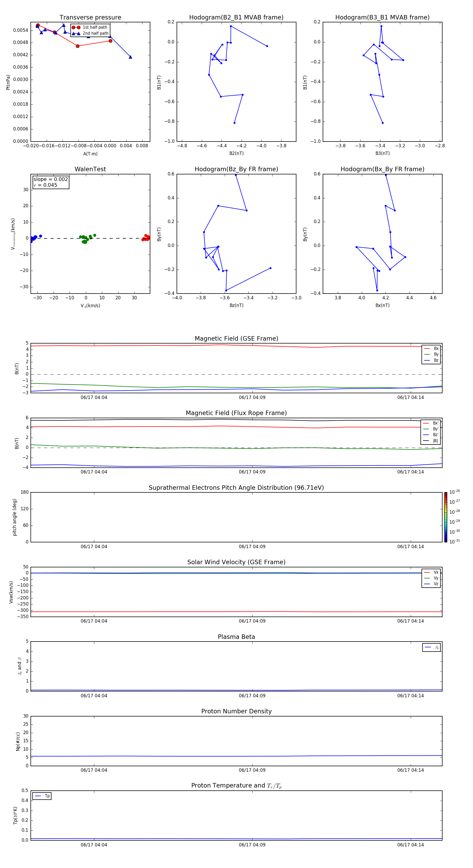Click the "WalenTest" plot title
Viewport: 473px width, 868px height.
[90, 169]
